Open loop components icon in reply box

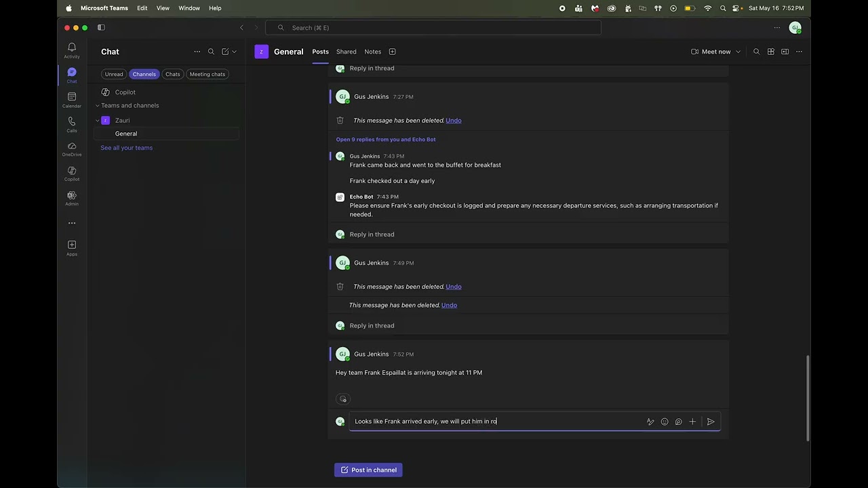coord(678,422)
